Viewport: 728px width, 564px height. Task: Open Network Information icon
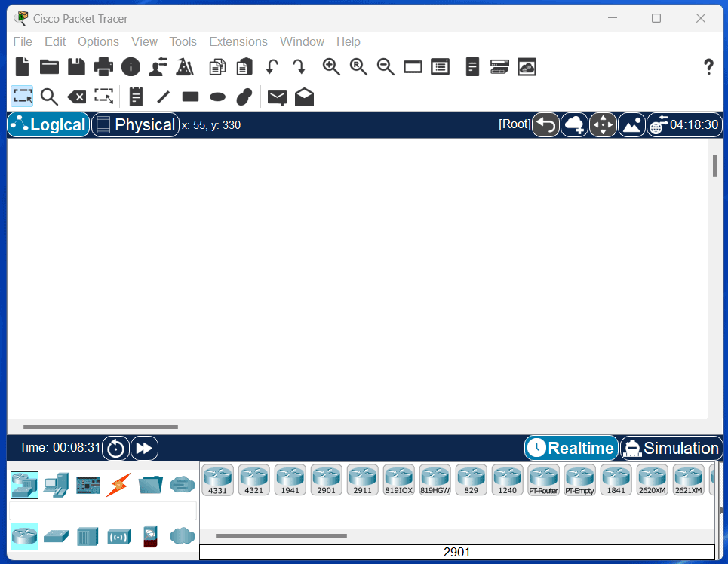coord(131,67)
